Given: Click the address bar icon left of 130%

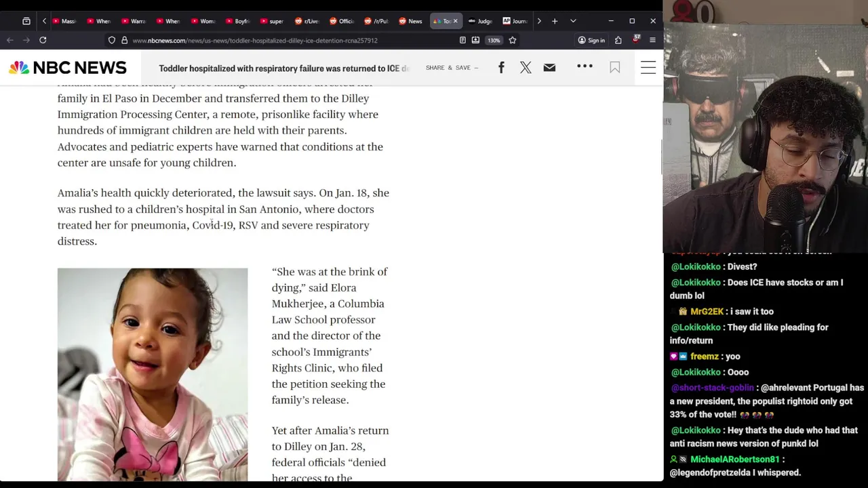Looking at the screenshot, I should point(475,40).
